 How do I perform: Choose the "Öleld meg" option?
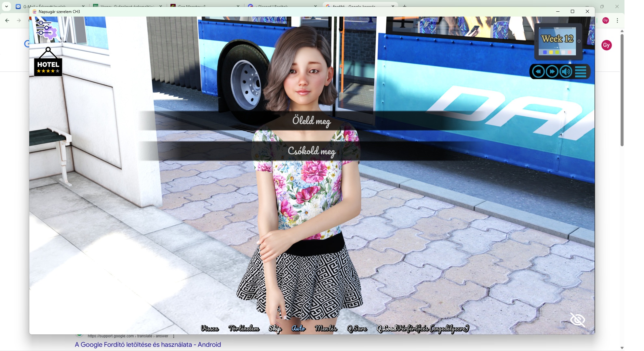click(x=311, y=121)
